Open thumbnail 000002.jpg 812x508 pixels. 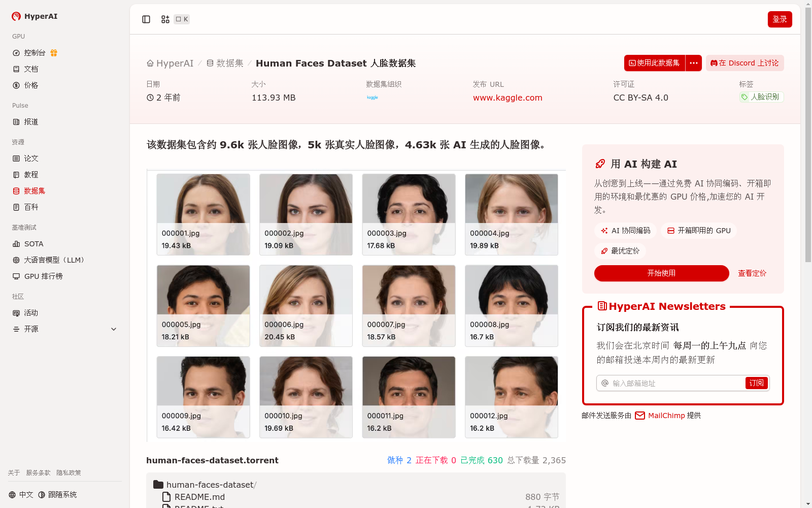[x=306, y=214]
